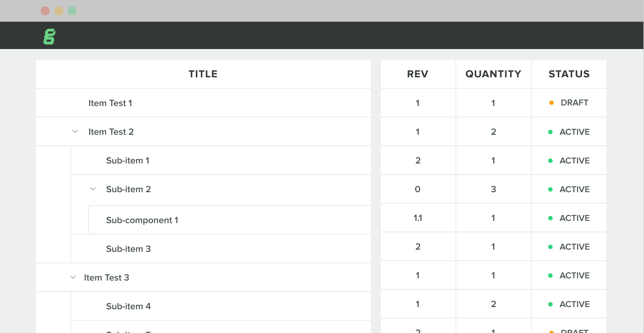
Task: Click Sub-item 4's ACTIVE status indicator
Action: pos(552,304)
